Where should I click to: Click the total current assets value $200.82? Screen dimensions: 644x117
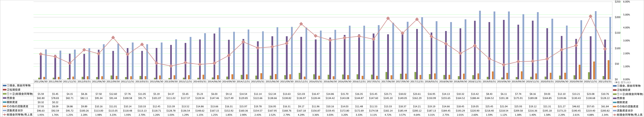tap(605, 111)
